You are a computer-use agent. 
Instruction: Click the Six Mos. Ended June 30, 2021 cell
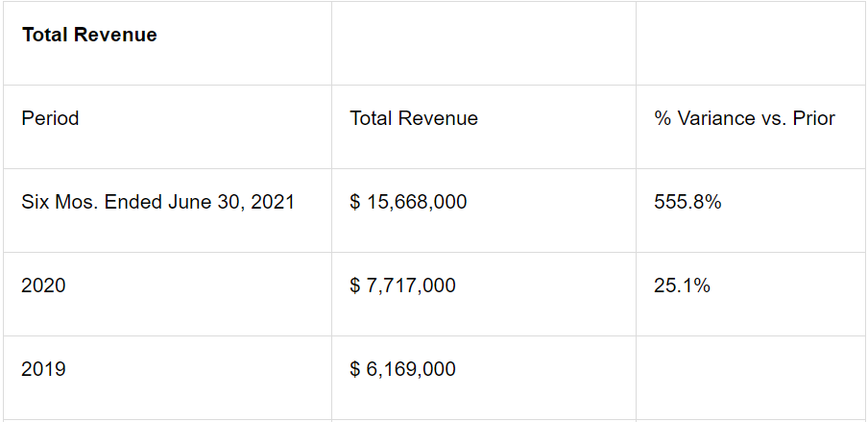pyautogui.click(x=158, y=203)
